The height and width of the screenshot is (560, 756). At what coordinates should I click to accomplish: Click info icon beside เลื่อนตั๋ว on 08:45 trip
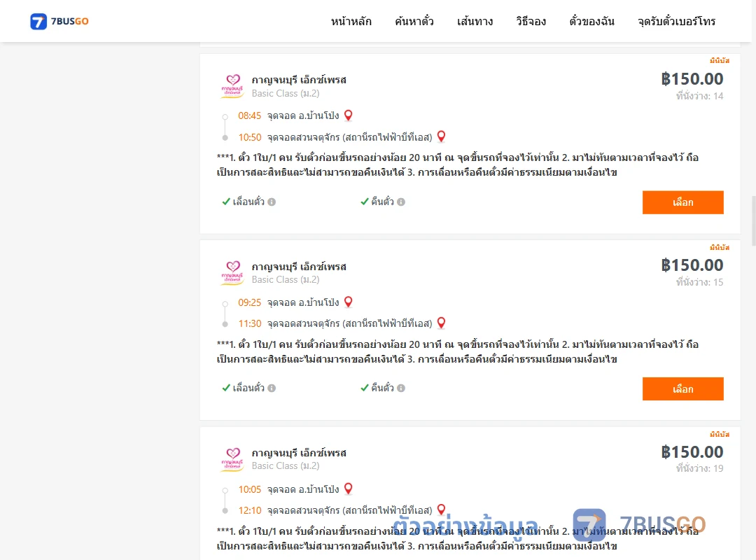[x=272, y=202]
